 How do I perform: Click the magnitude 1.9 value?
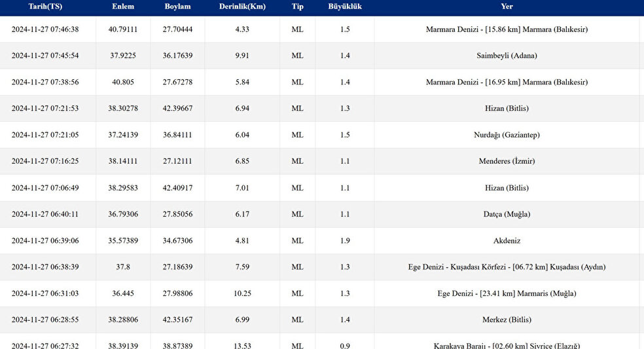[x=345, y=240]
